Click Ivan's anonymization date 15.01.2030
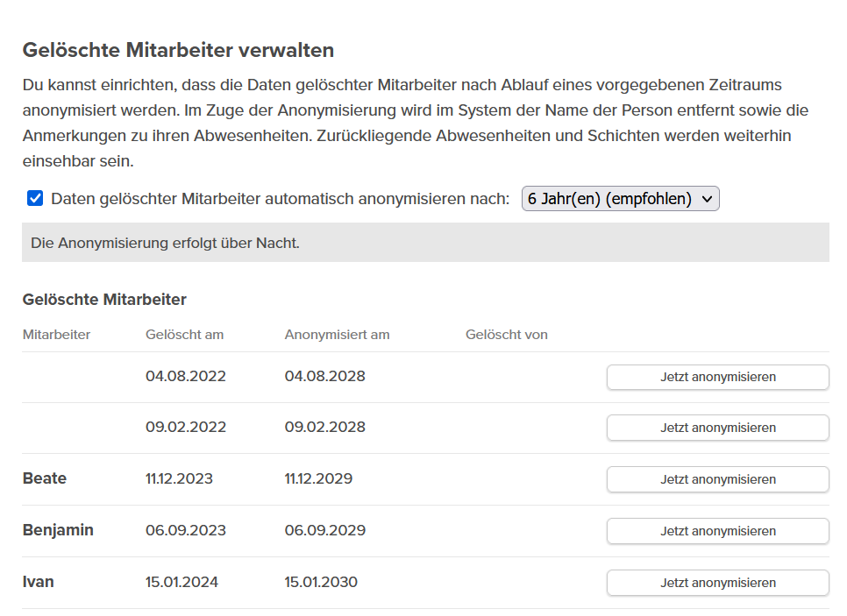Viewport: 847px width, 616px height. tap(321, 582)
